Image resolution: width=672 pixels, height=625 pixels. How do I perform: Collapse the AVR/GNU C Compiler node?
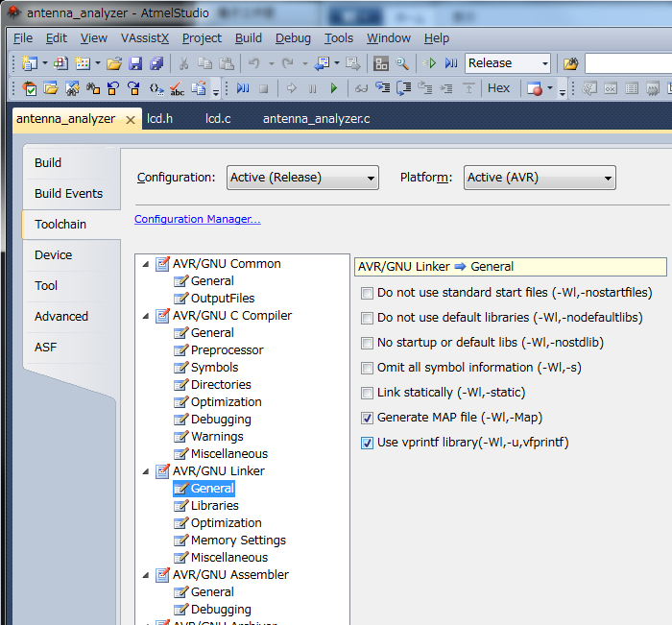146,317
